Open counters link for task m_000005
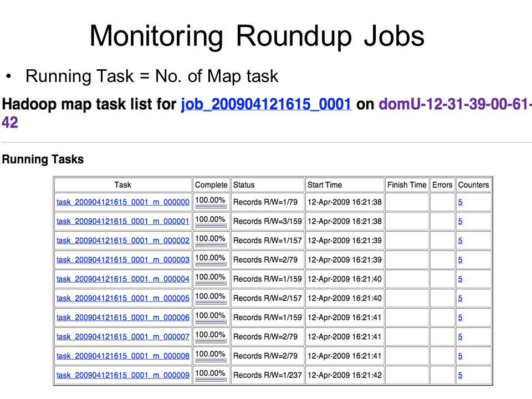 click(460, 299)
